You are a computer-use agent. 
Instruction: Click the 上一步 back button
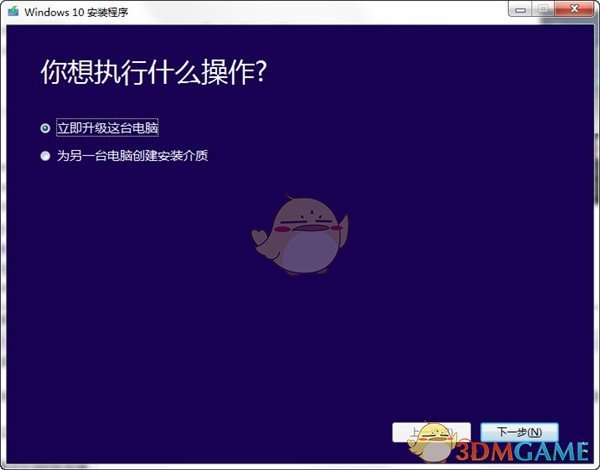[x=431, y=432]
